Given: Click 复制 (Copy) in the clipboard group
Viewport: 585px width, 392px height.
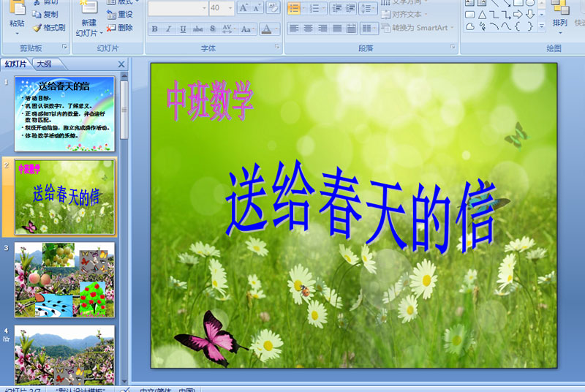Looking at the screenshot, I should 45,14.
